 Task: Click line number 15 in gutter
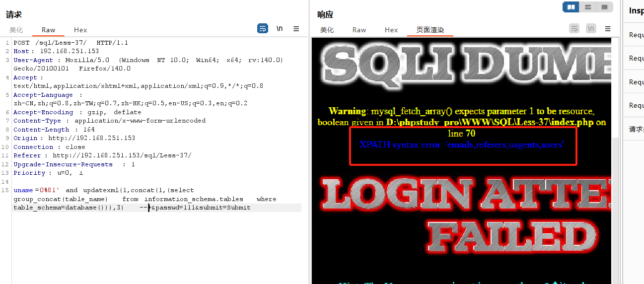coord(5,190)
